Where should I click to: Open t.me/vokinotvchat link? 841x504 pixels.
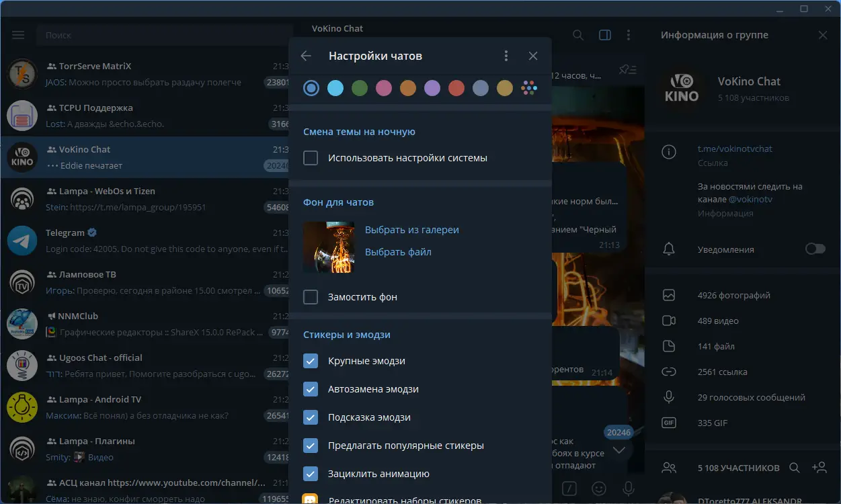coord(735,149)
